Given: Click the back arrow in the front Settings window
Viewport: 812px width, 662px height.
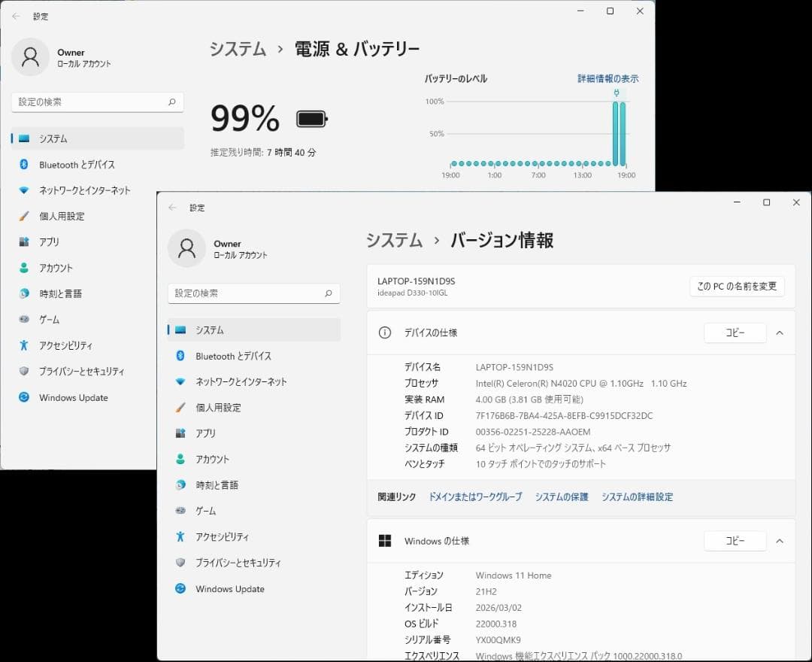Looking at the screenshot, I should coord(172,208).
